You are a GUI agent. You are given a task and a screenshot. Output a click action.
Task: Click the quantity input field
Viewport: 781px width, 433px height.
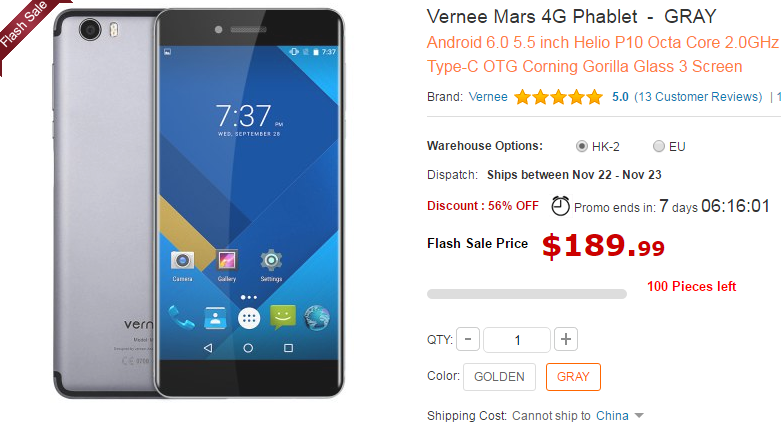click(x=517, y=340)
